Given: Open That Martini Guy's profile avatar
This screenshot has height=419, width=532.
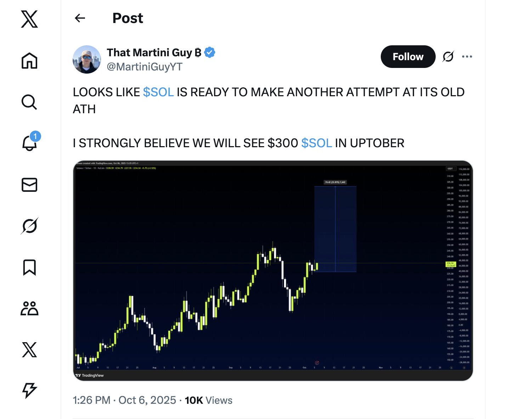Looking at the screenshot, I should (x=87, y=59).
